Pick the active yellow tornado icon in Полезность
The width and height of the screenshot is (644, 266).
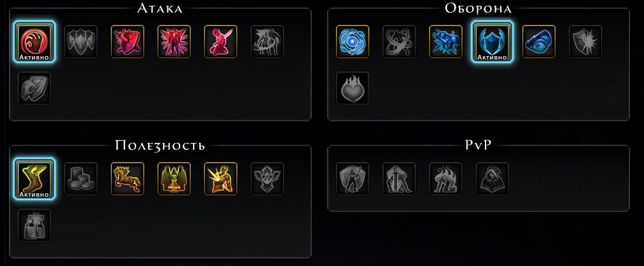34,179
